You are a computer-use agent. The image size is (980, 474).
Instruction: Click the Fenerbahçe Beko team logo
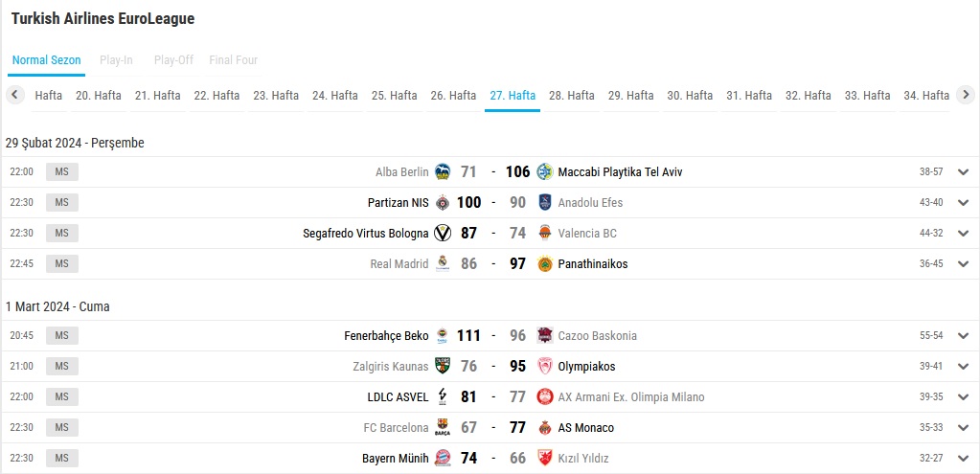pos(443,335)
